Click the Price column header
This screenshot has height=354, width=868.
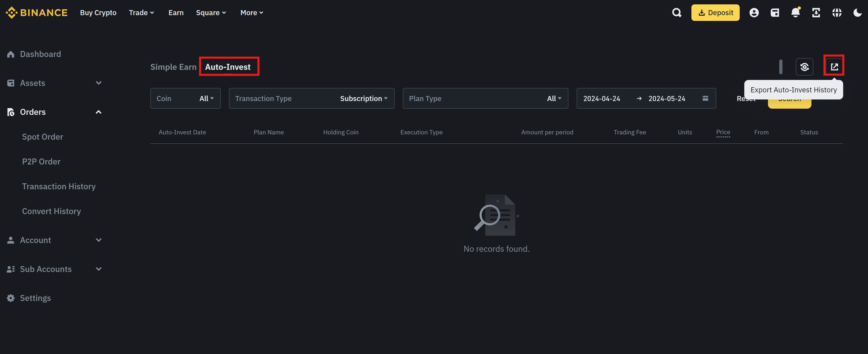click(x=723, y=132)
